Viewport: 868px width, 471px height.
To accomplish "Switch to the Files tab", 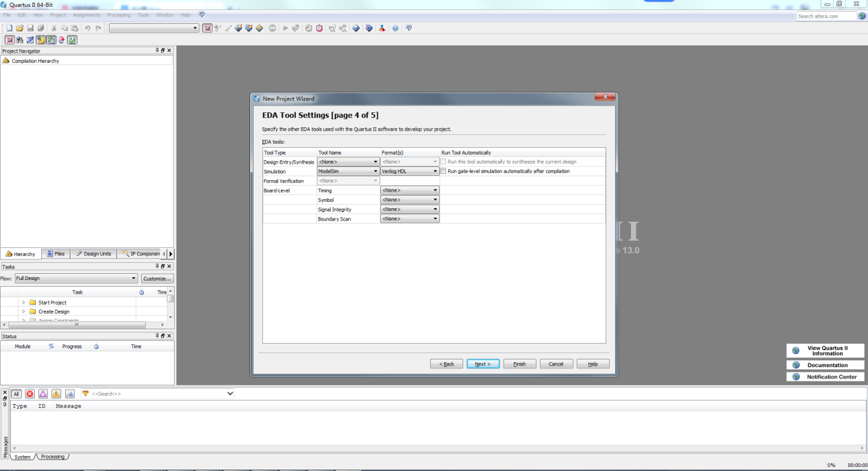I will (56, 254).
